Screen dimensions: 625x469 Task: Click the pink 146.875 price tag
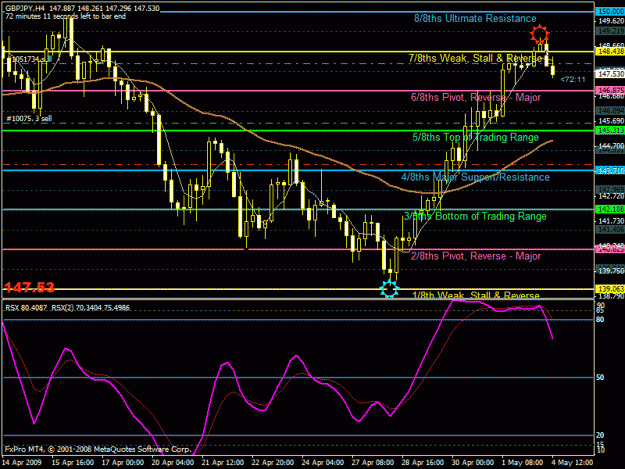(609, 90)
